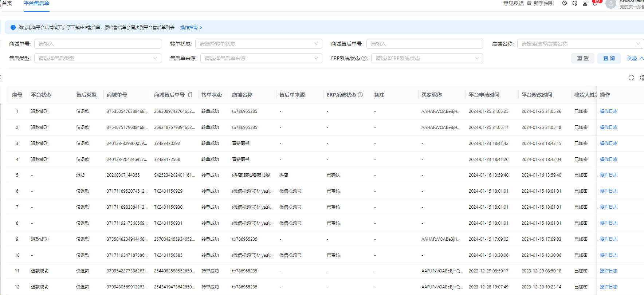Click the refresh icon above the table
Screen dimensions: 644x295
(631, 78)
